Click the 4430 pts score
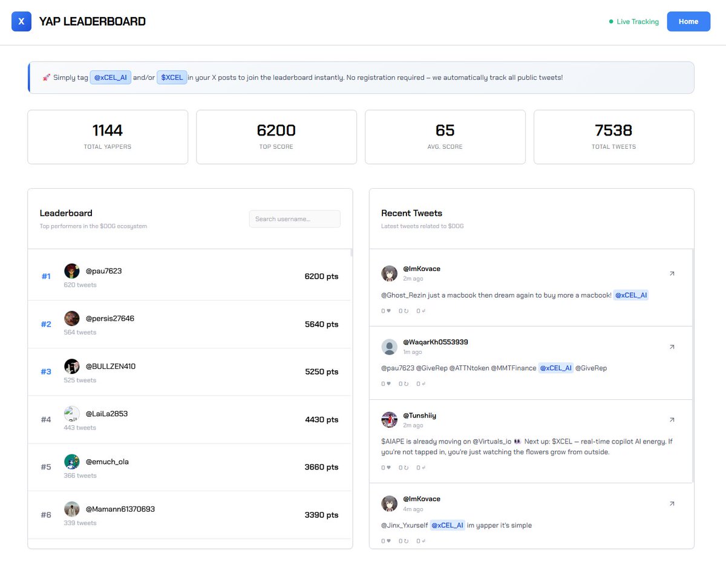The height and width of the screenshot is (588, 726). [321, 419]
